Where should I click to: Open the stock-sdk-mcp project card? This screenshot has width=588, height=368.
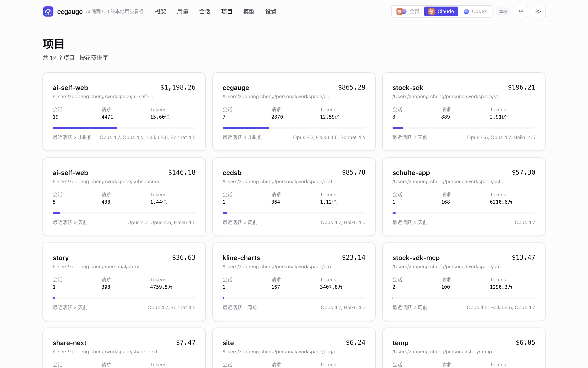pyautogui.click(x=464, y=282)
